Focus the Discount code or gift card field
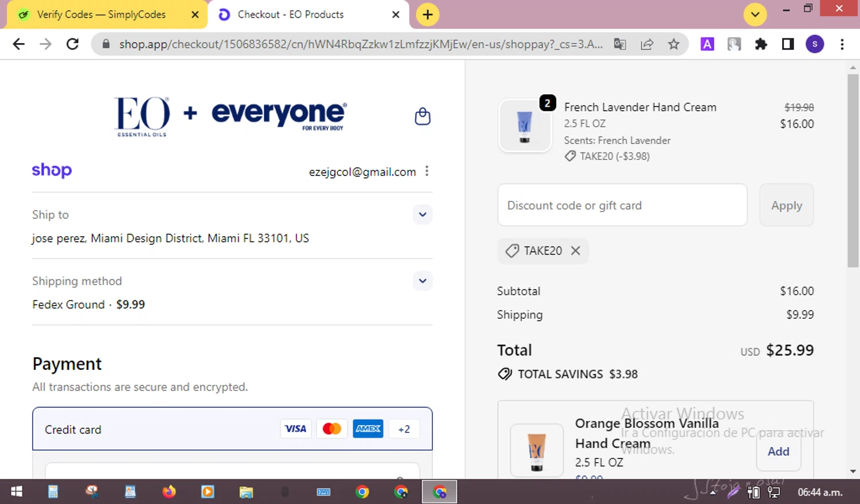This screenshot has width=860, height=504. (622, 205)
